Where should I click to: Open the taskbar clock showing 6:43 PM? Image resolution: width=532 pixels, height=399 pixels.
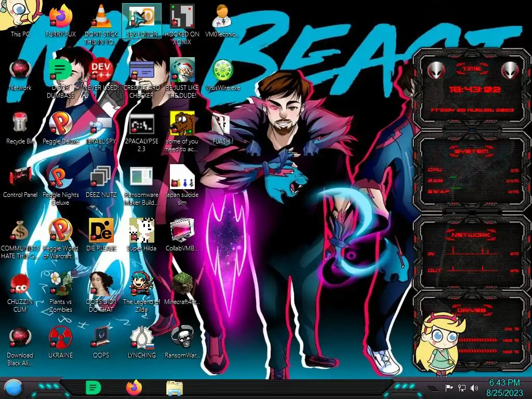pyautogui.click(x=504, y=388)
